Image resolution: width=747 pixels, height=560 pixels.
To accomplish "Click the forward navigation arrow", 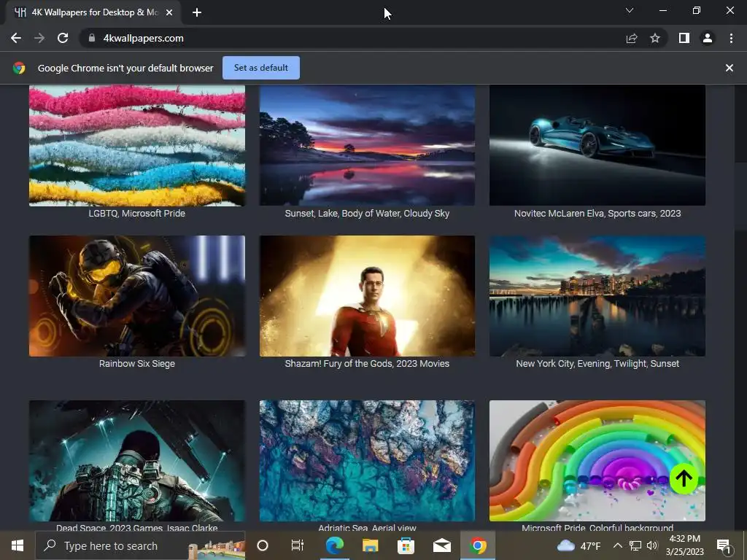I will (x=39, y=38).
